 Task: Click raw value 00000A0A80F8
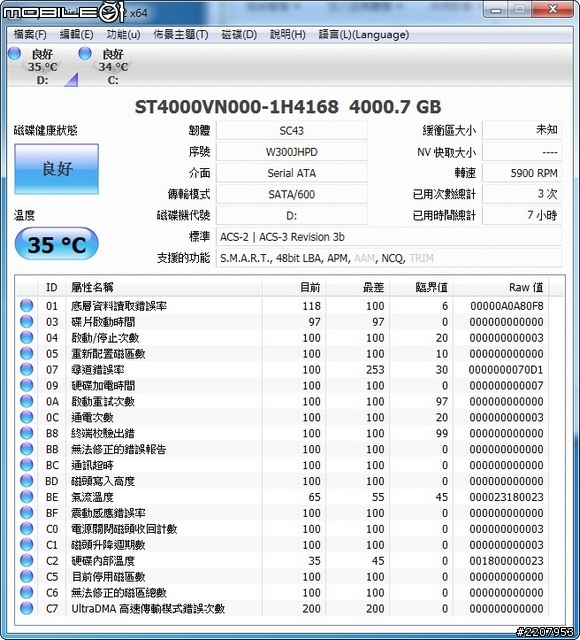pos(507,306)
